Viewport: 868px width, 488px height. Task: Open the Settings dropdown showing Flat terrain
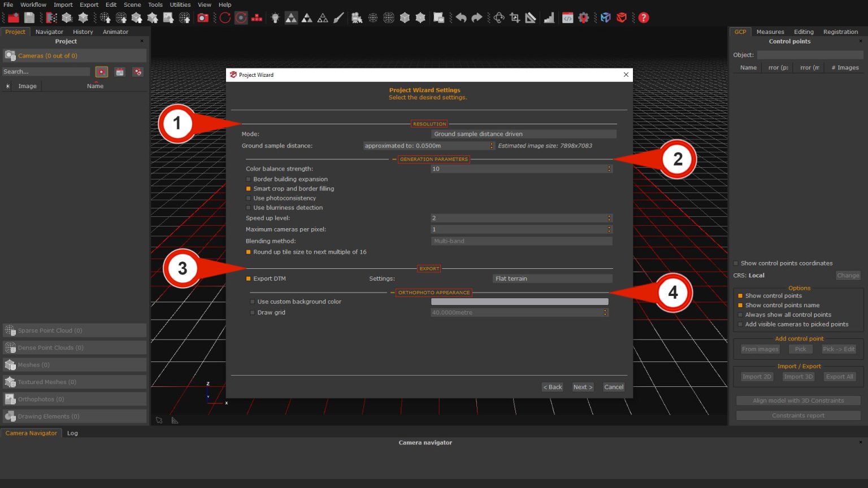(x=552, y=278)
